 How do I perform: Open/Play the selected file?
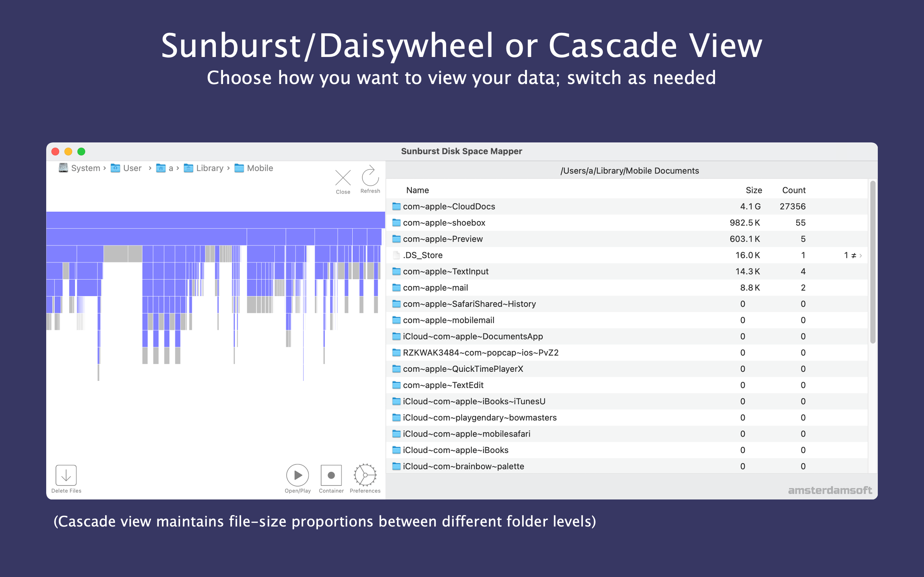click(x=297, y=475)
